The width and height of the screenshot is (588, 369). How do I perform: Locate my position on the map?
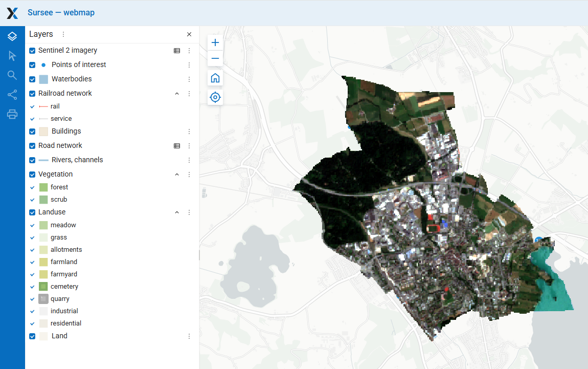(215, 97)
